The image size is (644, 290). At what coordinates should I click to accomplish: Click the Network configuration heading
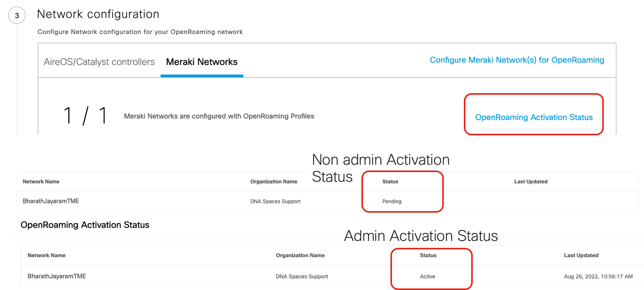click(x=98, y=14)
